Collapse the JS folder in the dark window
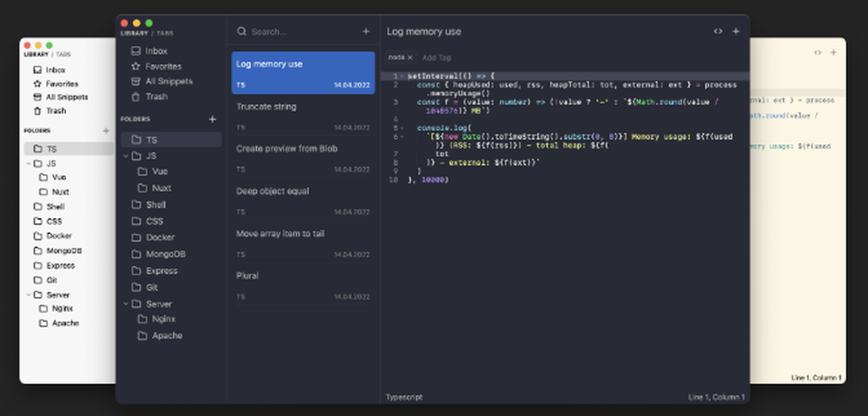This screenshot has height=416, width=868. pos(126,156)
